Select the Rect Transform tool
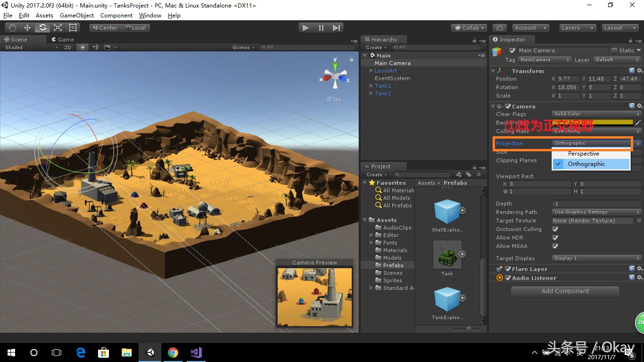 73,27
